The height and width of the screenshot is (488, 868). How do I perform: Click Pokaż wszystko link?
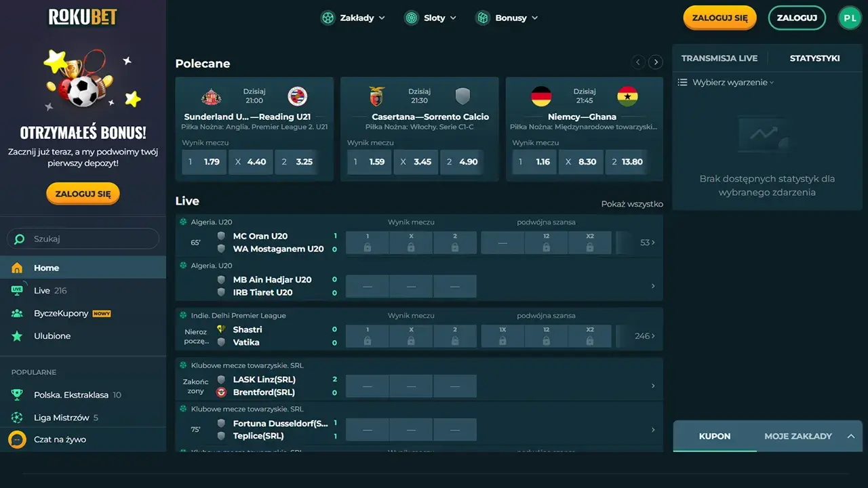[632, 204]
